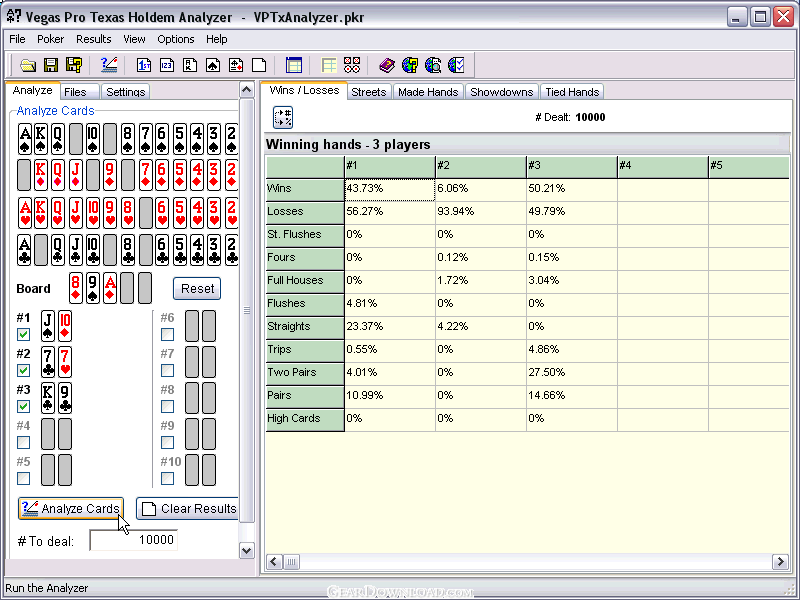
Task: Click the globe with checklist icon
Action: pos(456,65)
